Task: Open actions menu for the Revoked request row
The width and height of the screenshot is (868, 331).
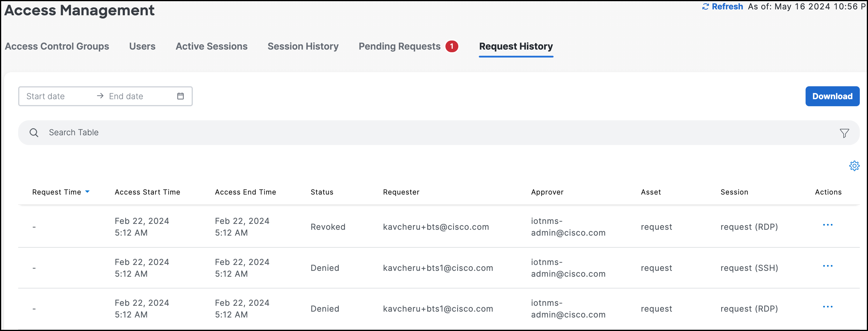Action: [x=828, y=224]
